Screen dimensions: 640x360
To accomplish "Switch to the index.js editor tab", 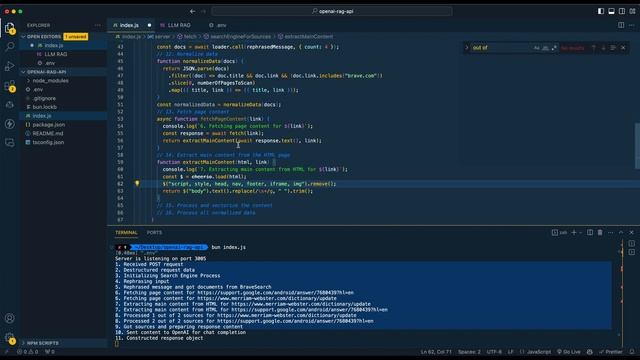I will (131, 25).
